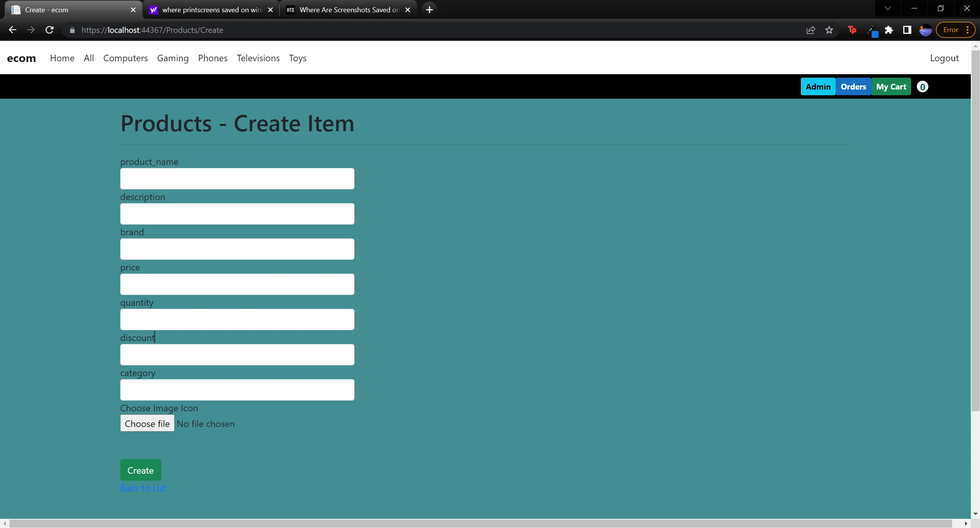980x528 pixels.
Task: Focus the quantity input field
Action: tap(237, 319)
